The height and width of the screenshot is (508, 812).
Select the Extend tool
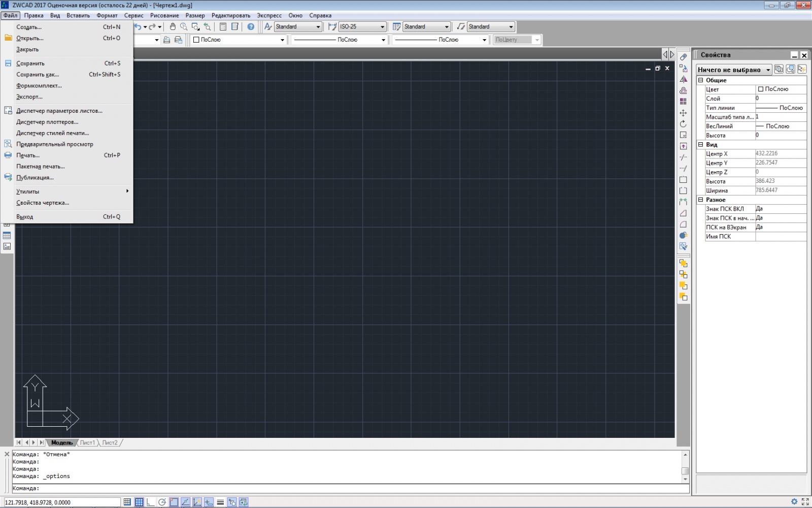coord(684,169)
